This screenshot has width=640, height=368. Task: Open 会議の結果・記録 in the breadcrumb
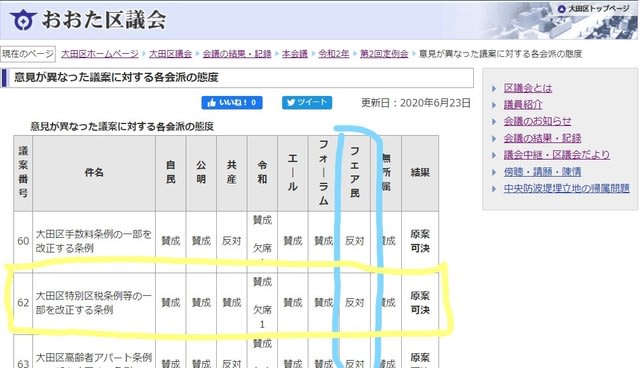coord(237,54)
